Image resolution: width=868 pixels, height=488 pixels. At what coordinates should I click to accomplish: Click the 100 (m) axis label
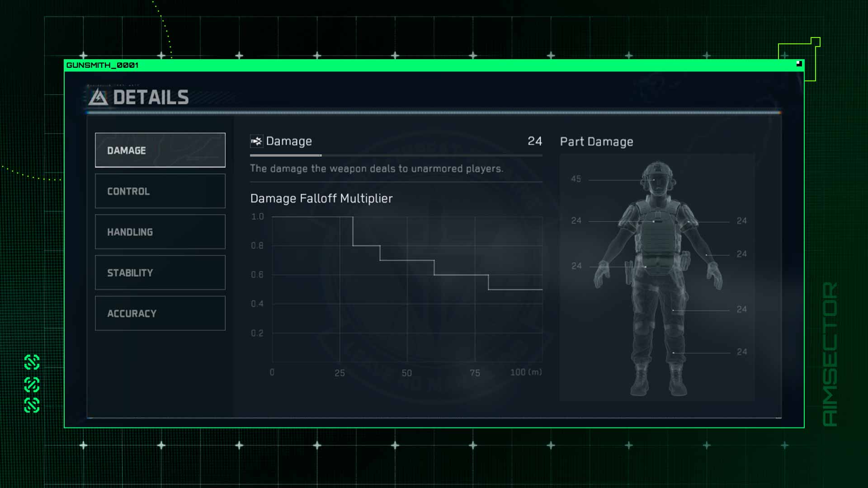tap(526, 372)
